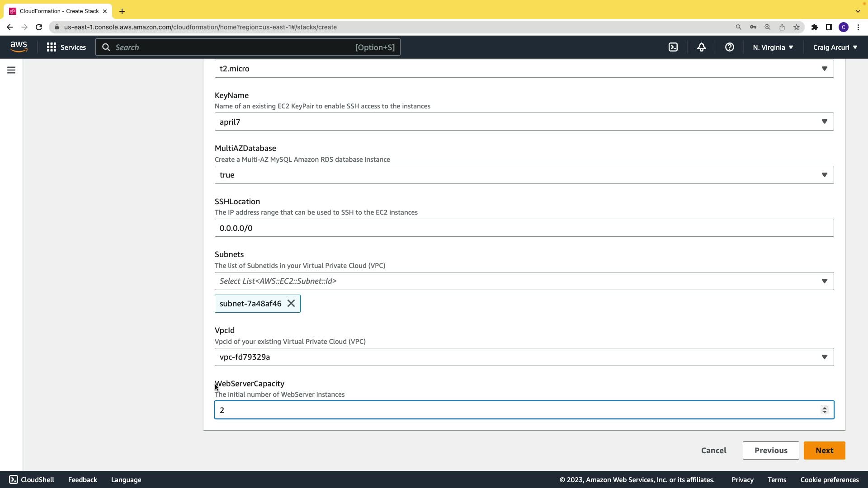Cancel stack creation

click(713, 450)
